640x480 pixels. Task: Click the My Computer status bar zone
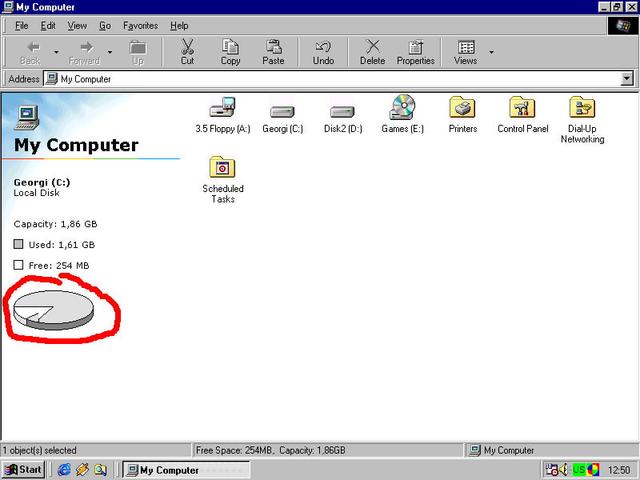[551, 450]
